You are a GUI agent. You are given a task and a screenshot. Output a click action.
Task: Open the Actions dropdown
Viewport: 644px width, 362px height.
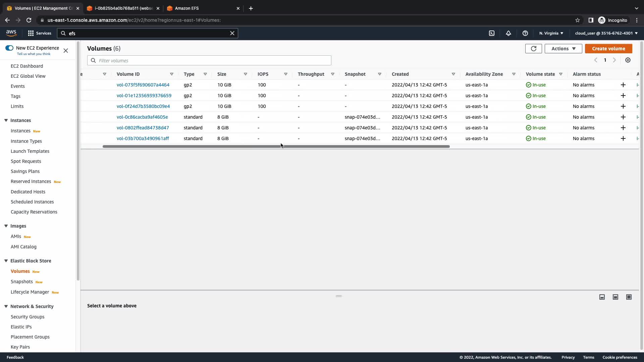(563, 49)
